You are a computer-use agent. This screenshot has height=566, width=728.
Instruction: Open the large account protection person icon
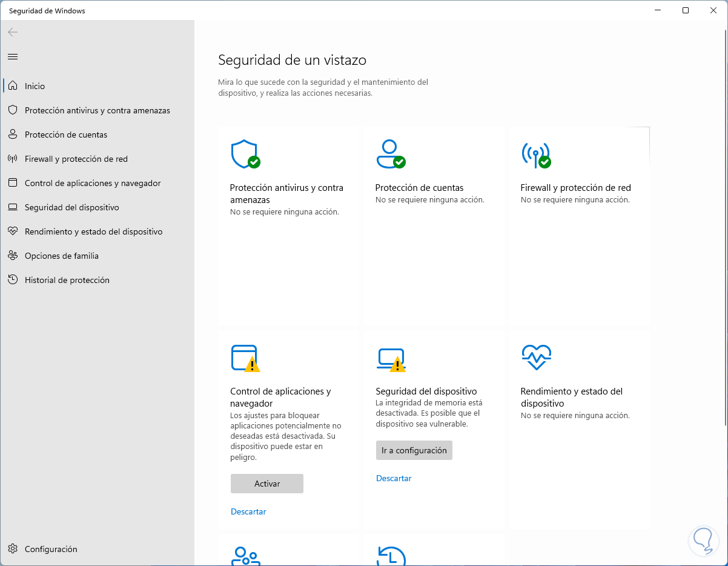pos(391,154)
